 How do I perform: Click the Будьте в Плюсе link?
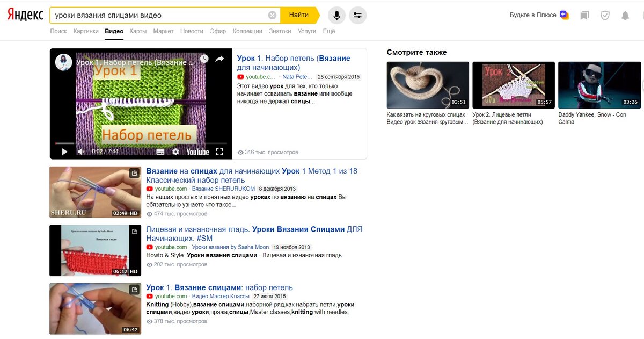coord(533,15)
